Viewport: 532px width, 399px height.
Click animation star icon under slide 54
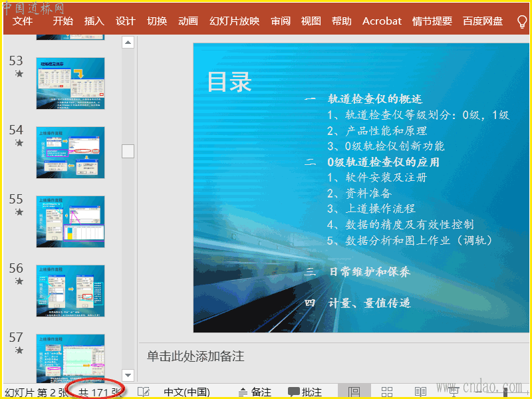point(19,142)
